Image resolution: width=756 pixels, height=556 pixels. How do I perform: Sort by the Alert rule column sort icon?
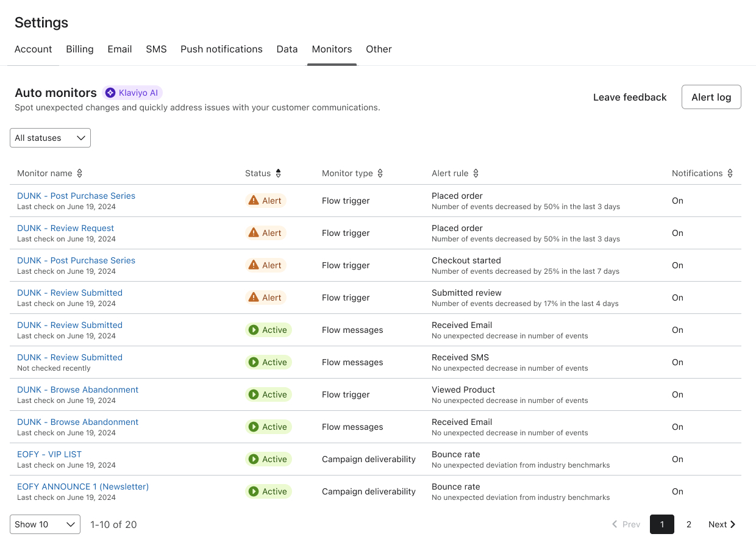pyautogui.click(x=475, y=173)
